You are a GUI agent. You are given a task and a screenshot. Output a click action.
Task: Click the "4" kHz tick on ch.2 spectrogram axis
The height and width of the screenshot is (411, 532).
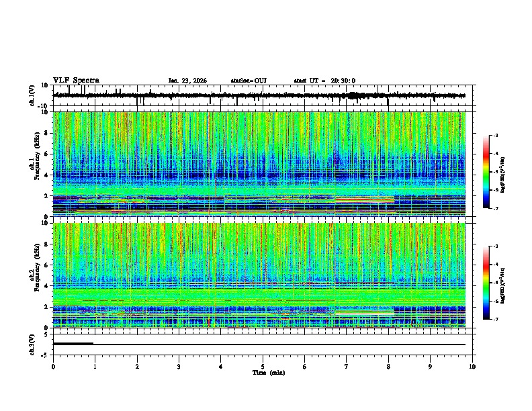[46, 286]
